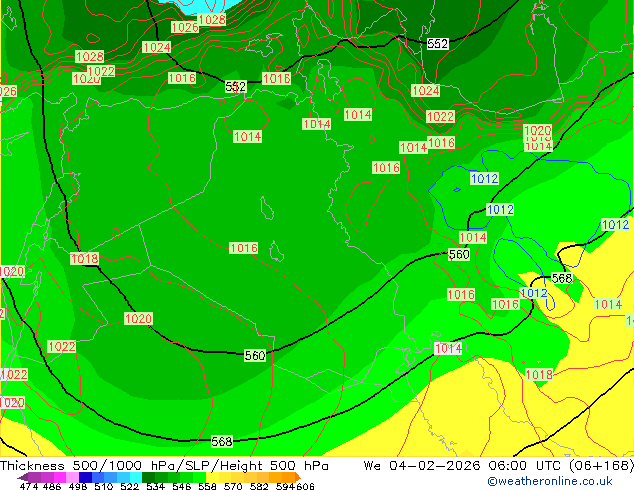Click the '1018' isobar label on the yellow area
Viewport: 634px width, 490px height.
click(x=539, y=375)
